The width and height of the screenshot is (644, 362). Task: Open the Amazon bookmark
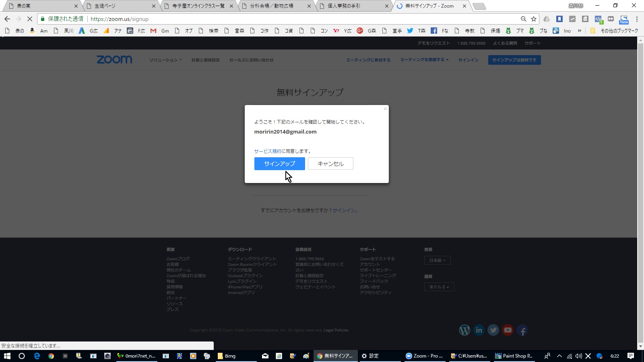(38, 31)
